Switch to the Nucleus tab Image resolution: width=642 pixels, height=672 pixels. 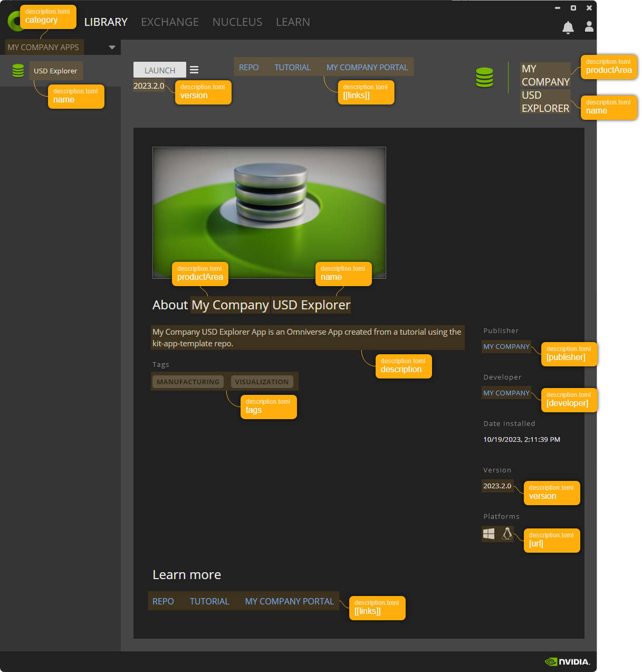(x=237, y=22)
